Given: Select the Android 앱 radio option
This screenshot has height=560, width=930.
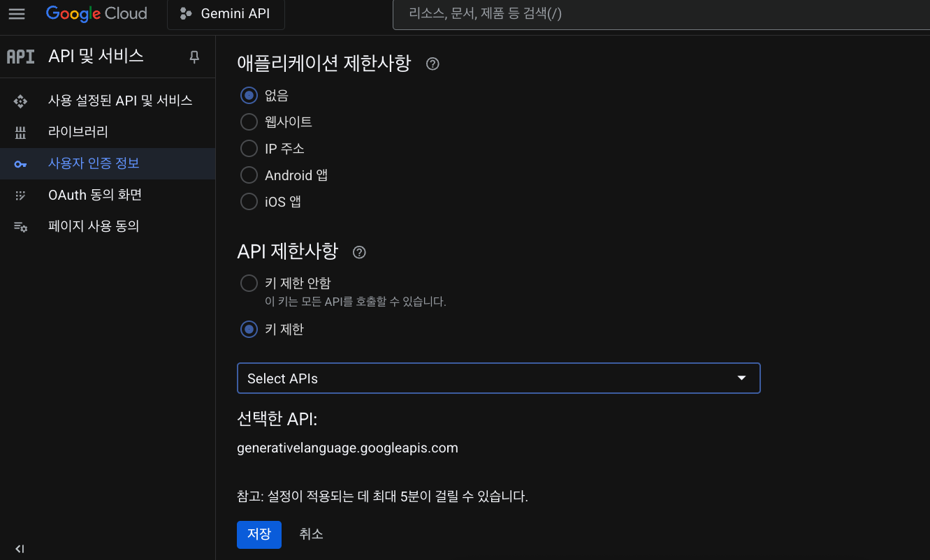Looking at the screenshot, I should (x=249, y=175).
